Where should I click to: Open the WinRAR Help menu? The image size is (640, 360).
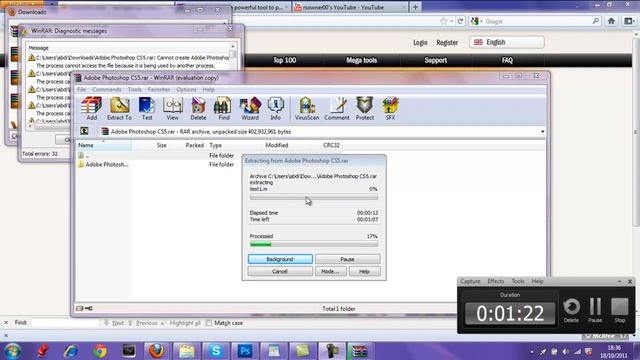(x=208, y=89)
